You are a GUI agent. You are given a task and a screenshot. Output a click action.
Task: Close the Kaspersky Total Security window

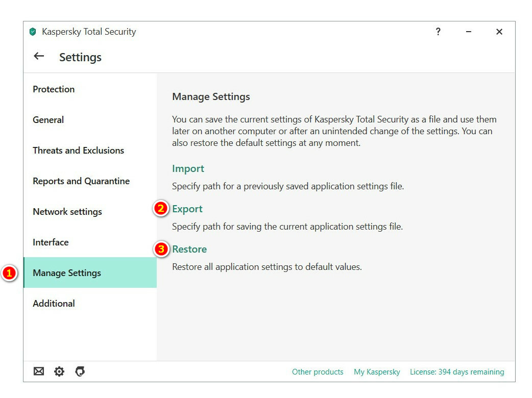click(x=499, y=32)
